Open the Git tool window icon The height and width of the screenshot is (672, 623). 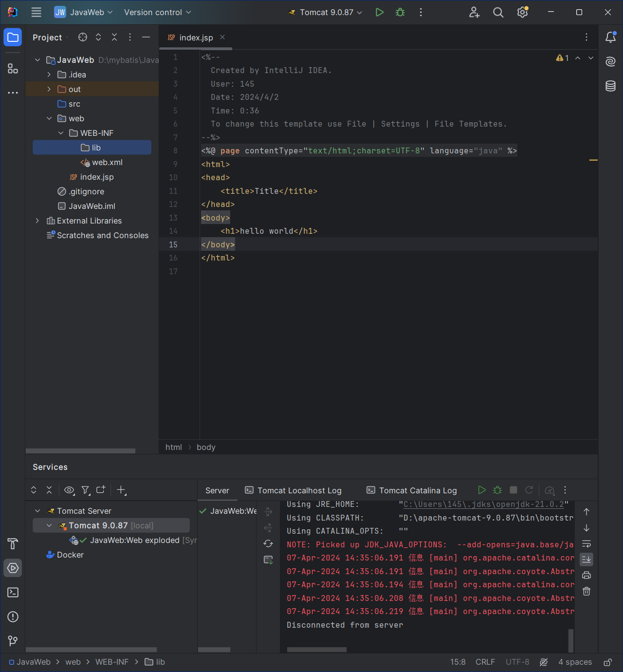(13, 641)
